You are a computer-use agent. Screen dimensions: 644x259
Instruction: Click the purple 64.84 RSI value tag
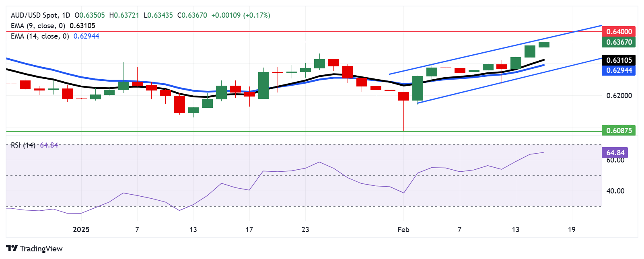point(615,153)
